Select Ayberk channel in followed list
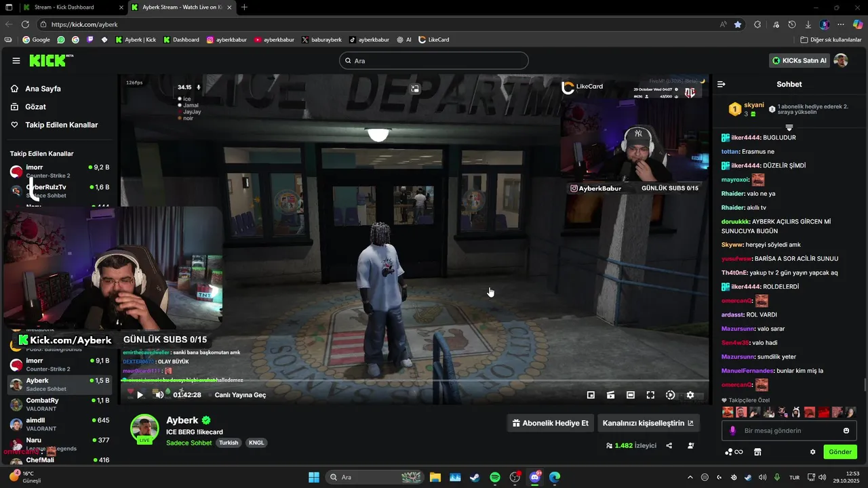 click(x=59, y=385)
